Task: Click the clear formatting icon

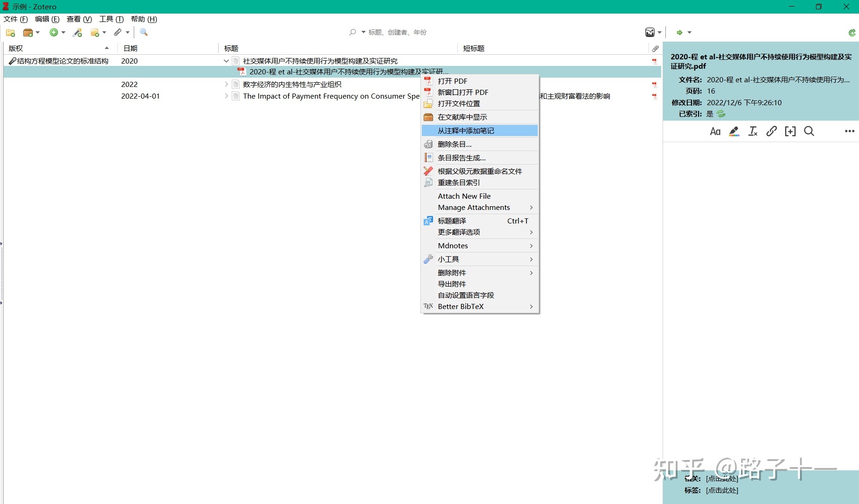Action: tap(753, 131)
